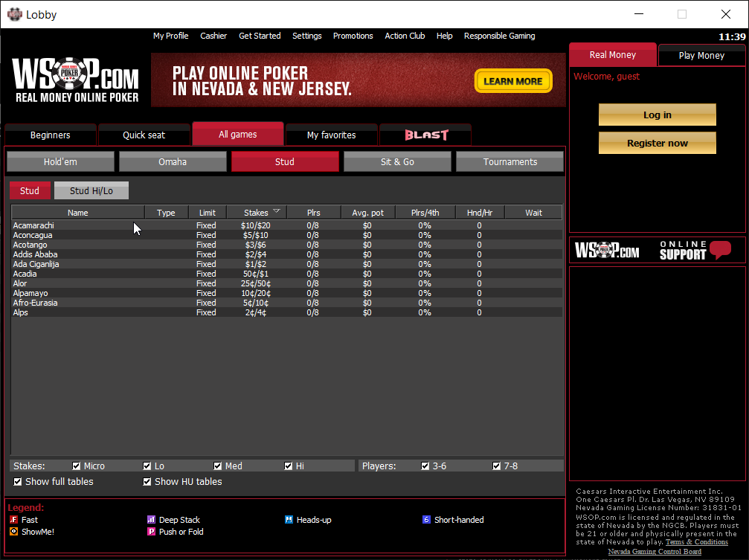
Task: Click the Short-handed legend icon
Action: pyautogui.click(x=427, y=519)
